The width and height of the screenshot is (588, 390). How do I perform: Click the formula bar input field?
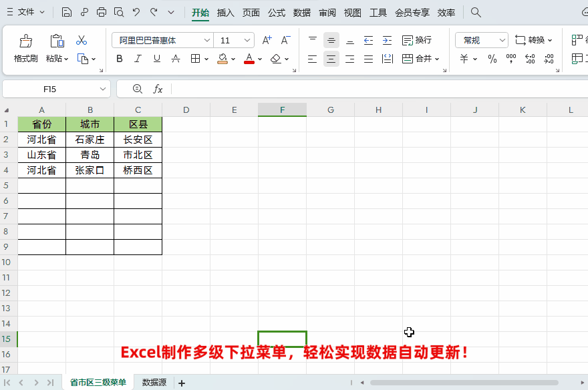click(379, 89)
